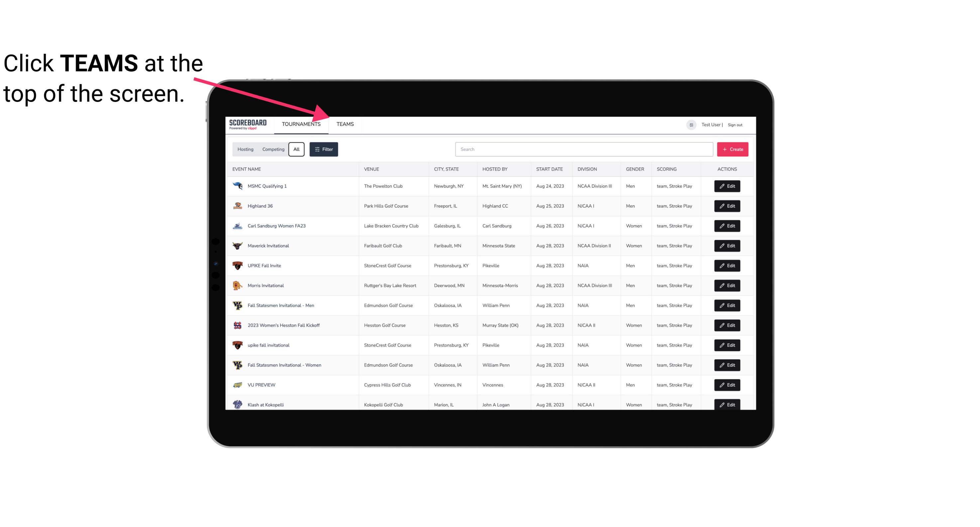The width and height of the screenshot is (980, 527).
Task: Click the Edit icon for VU PREVIEW
Action: (728, 385)
